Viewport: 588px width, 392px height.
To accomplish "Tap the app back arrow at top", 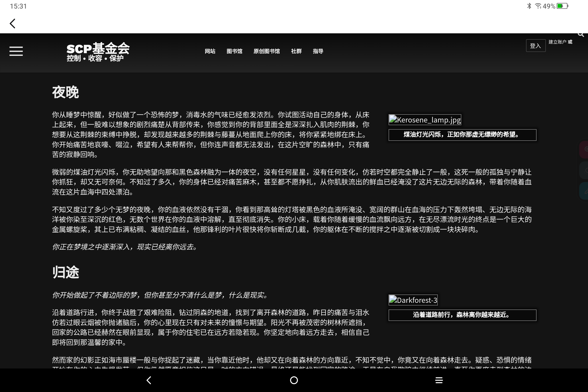I will click(12, 24).
